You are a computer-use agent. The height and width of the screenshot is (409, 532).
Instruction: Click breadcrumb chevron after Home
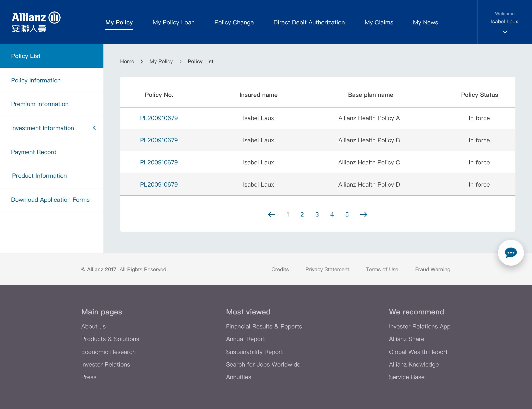point(142,62)
